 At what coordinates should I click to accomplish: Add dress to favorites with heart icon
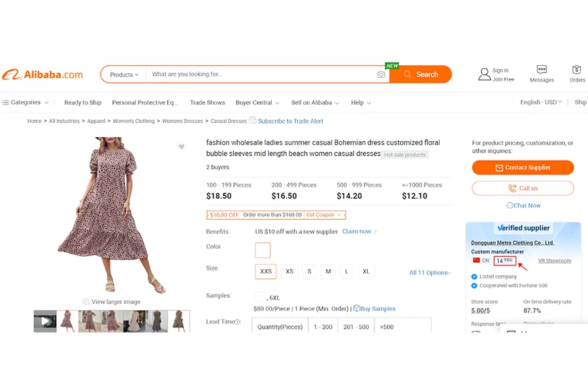[182, 147]
